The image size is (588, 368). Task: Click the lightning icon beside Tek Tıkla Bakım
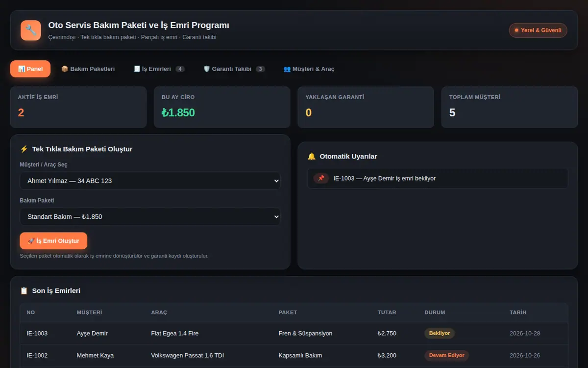pos(24,149)
